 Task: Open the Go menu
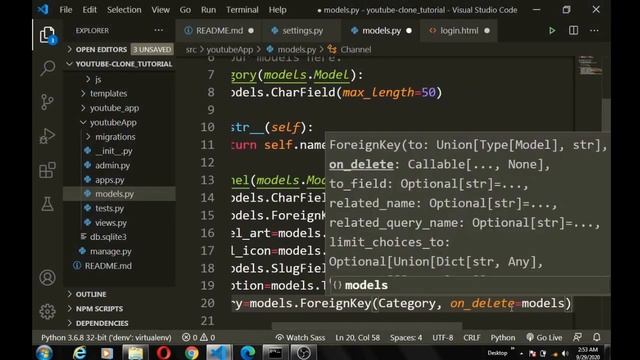pos(185,10)
